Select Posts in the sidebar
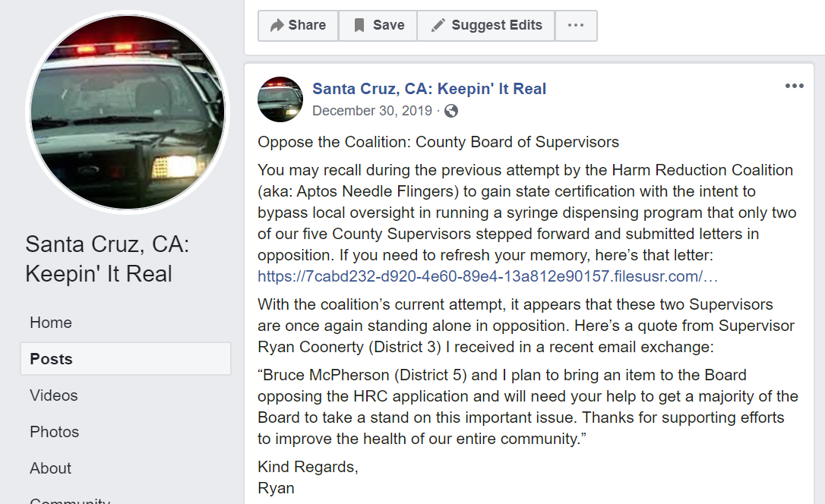The width and height of the screenshot is (825, 504). 52,359
